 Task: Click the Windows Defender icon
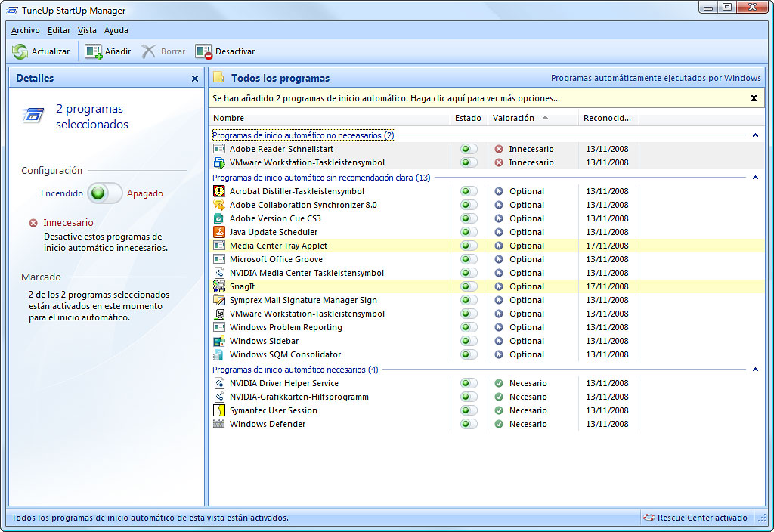click(218, 423)
